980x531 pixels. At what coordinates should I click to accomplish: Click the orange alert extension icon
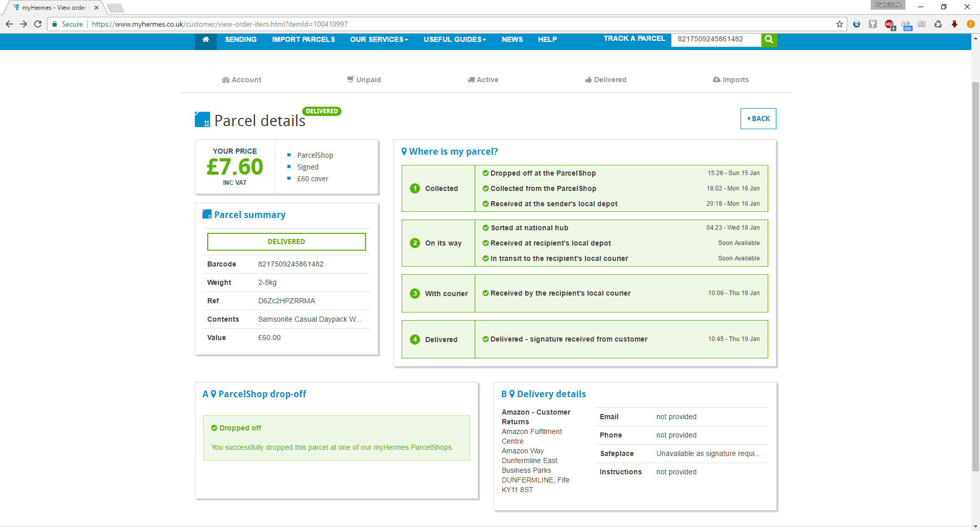pyautogui.click(x=970, y=24)
